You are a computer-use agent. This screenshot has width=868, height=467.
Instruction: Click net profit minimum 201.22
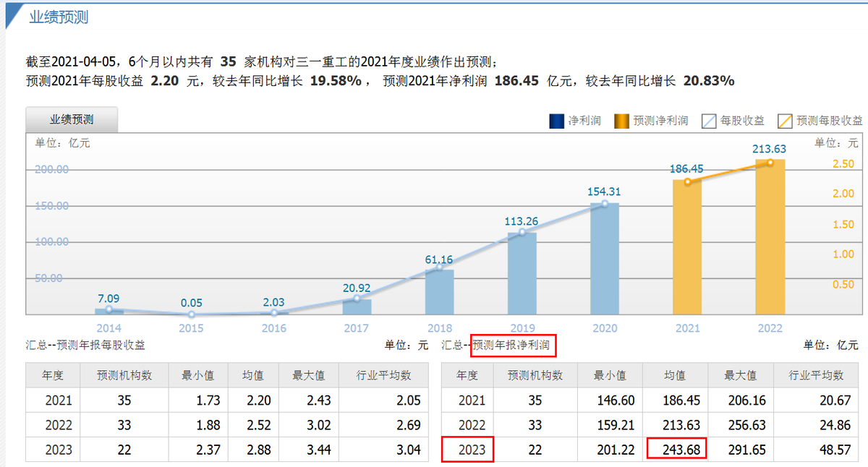pyautogui.click(x=617, y=450)
